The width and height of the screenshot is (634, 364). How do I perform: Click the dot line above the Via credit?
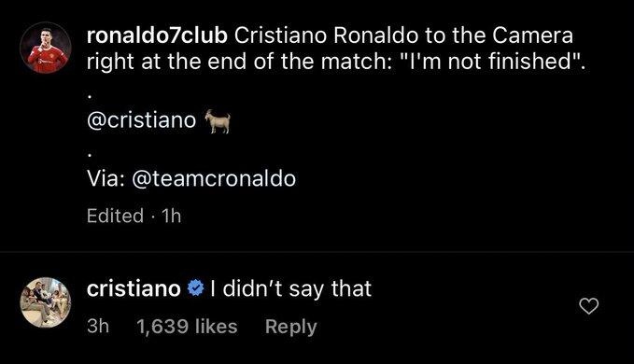[x=90, y=155]
